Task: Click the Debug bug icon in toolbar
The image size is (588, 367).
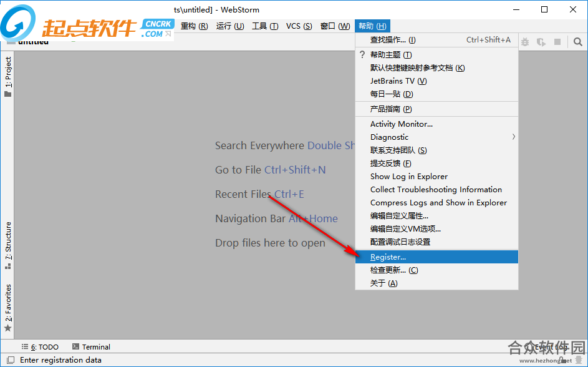Action: pyautogui.click(x=525, y=42)
